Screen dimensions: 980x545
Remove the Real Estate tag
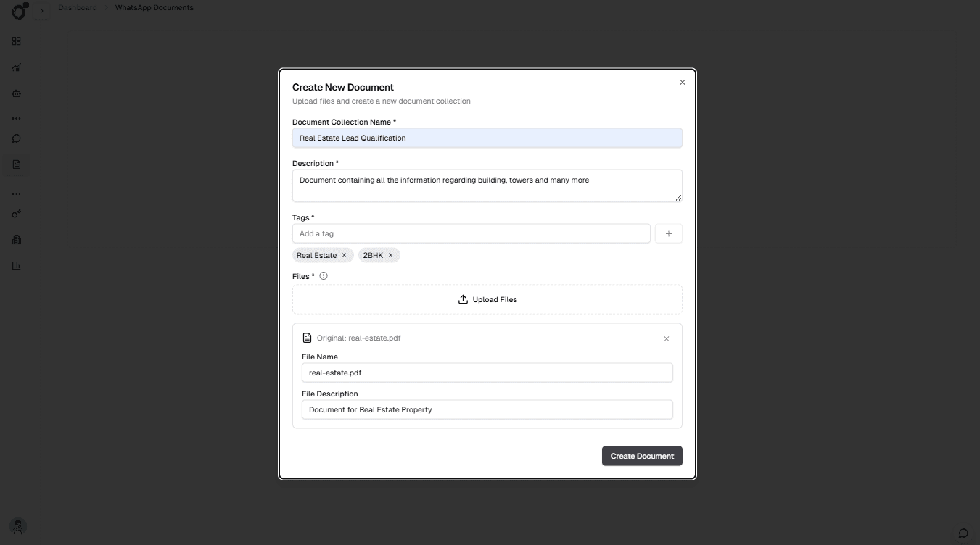pos(344,255)
